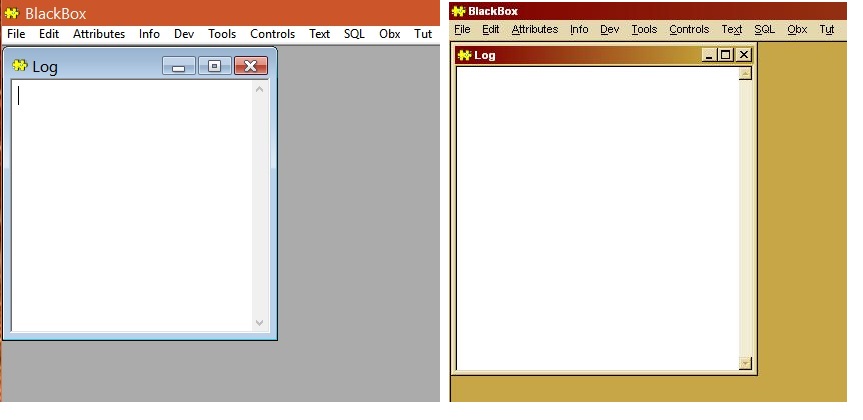Image resolution: width=863 pixels, height=420 pixels.
Task: Open Tools menu in Aero-themed BlackBox
Action: pos(222,34)
